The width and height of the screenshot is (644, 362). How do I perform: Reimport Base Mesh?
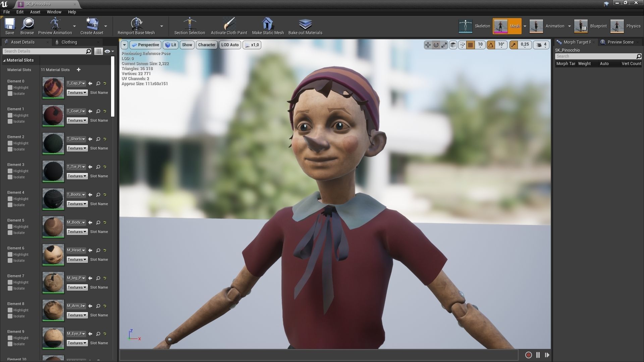136,26
